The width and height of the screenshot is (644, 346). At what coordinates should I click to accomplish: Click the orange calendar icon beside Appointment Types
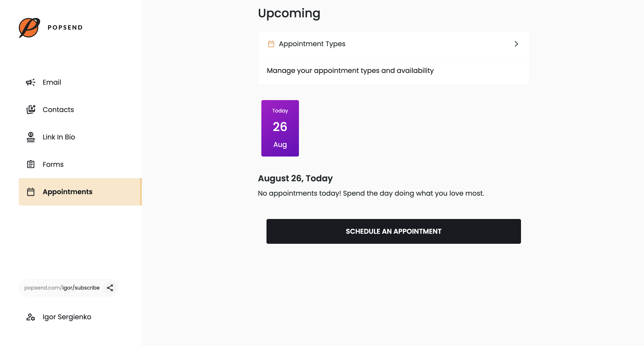(271, 44)
